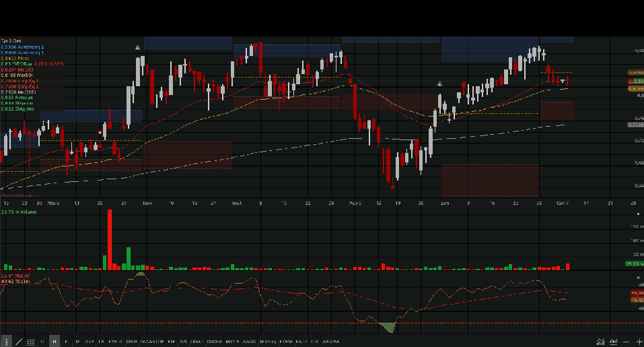Click the 0,822 Ελάχιστο legend value

click(17, 109)
